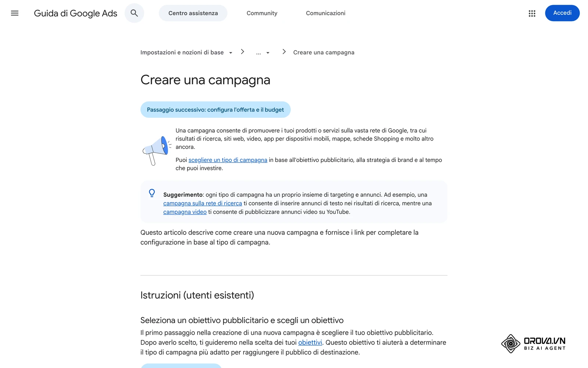588x368 pixels.
Task: Click the Accedi sign-in button
Action: [x=562, y=13]
